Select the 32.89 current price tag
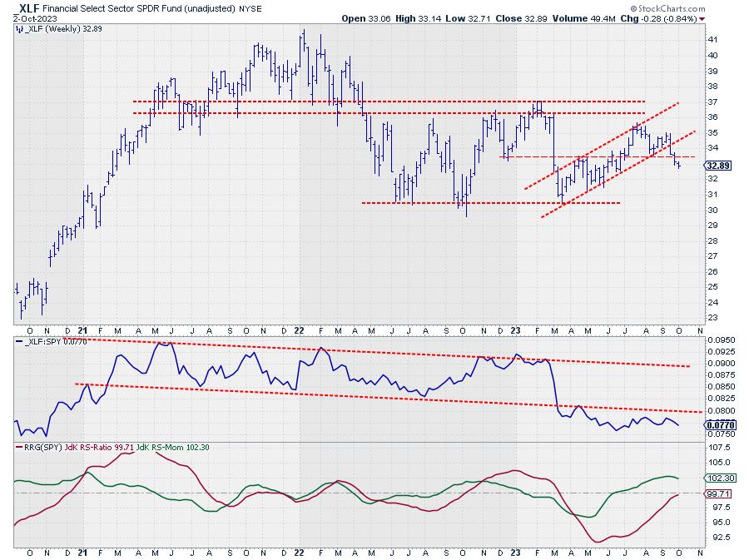Image resolution: width=749 pixels, height=560 pixels. pos(717,166)
